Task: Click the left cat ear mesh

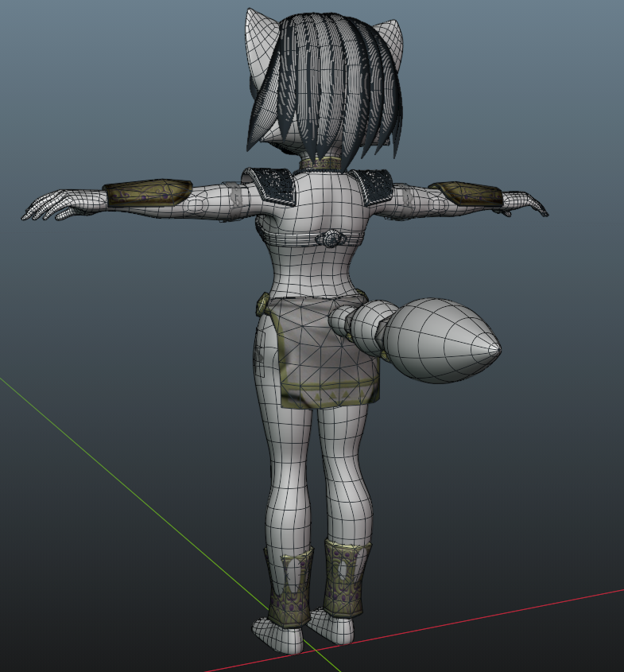Action: [x=262, y=47]
